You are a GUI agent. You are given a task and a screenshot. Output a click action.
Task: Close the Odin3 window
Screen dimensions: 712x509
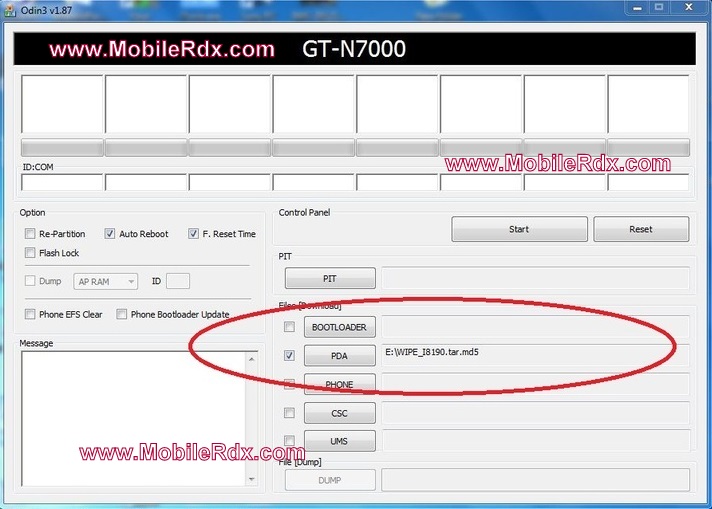tap(689, 8)
